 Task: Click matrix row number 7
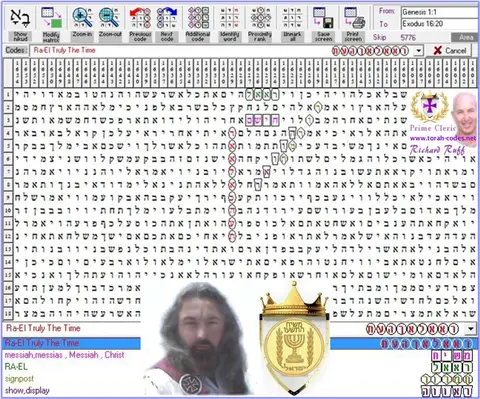8,172
